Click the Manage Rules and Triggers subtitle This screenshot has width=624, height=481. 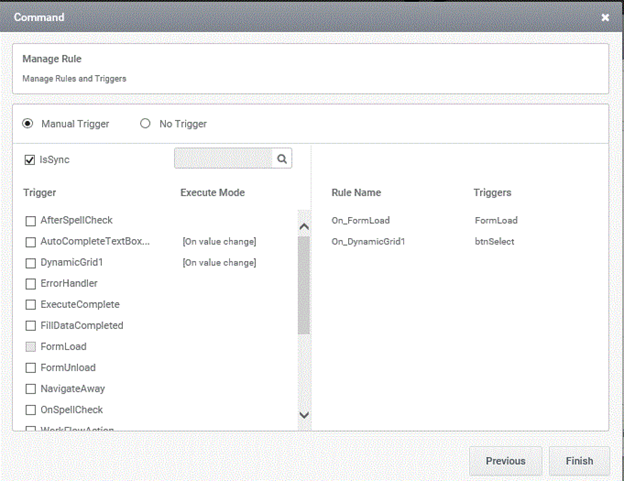click(x=74, y=79)
